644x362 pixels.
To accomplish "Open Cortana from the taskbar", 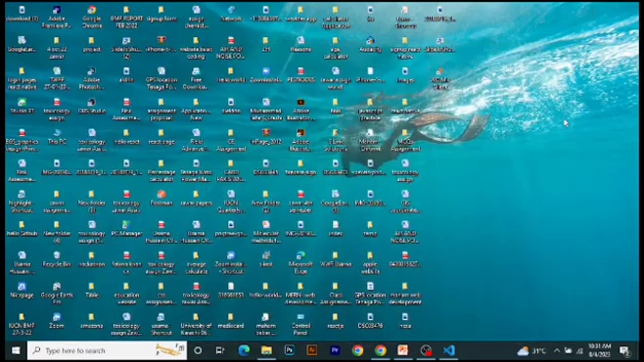I will pos(198,350).
